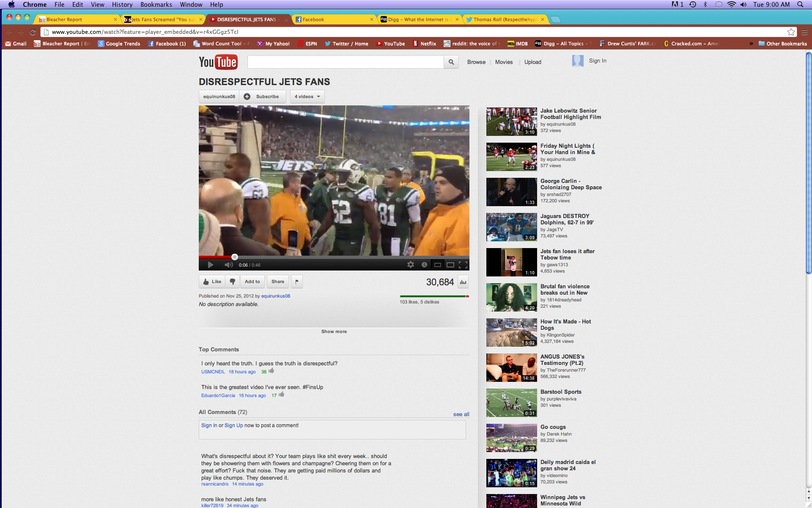Click the thumbs-down dislike button
The image size is (812, 508).
232,282
